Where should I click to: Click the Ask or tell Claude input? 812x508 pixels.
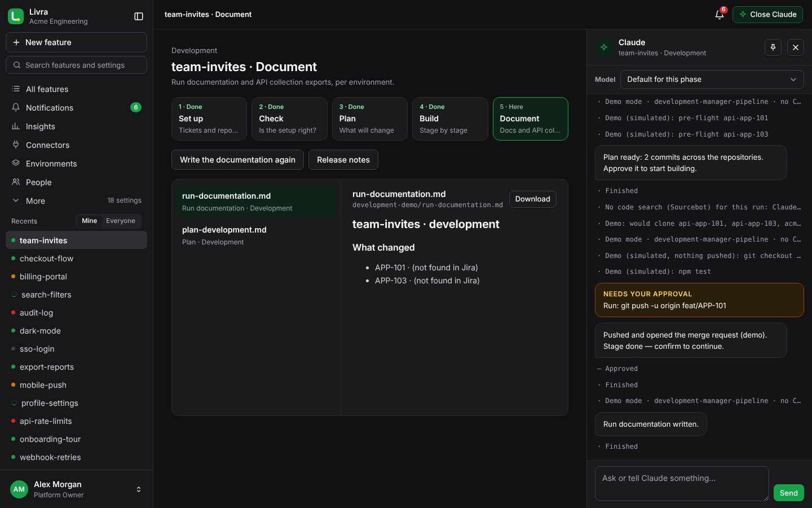point(682,484)
